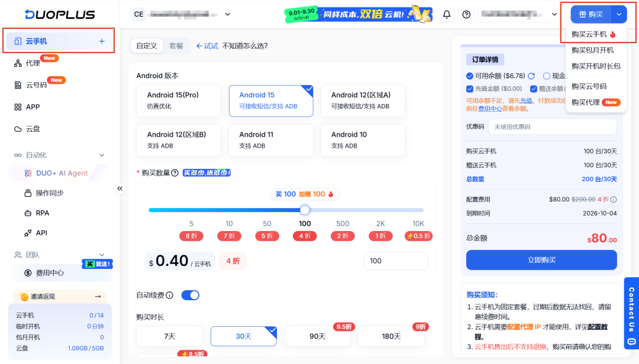Viewport: 639px width, 364px height.
Task: Focus the quantity input showing 100
Action: click(x=395, y=261)
